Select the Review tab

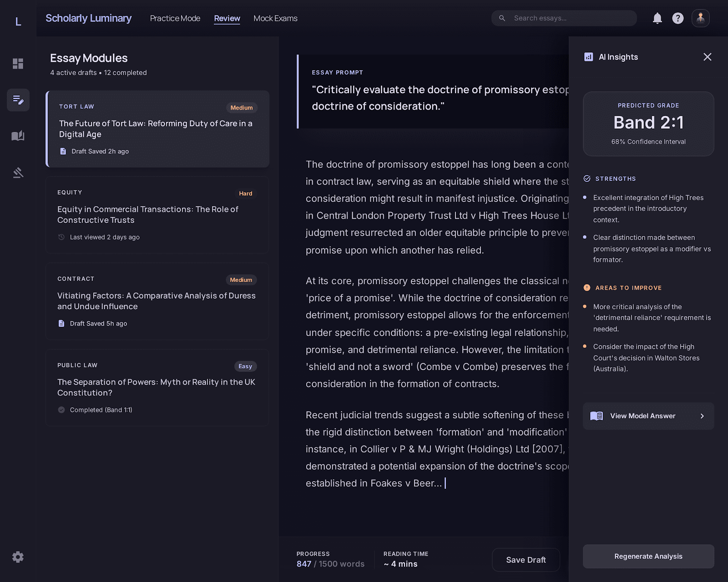(227, 18)
